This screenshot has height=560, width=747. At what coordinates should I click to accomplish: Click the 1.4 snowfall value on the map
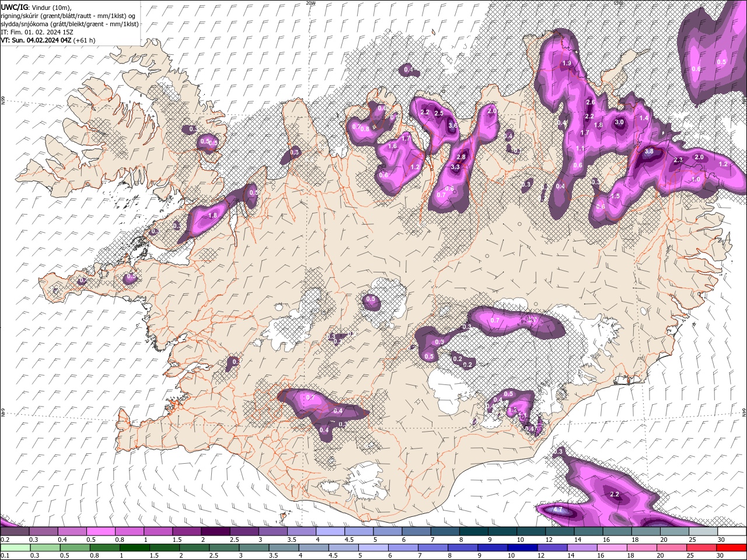click(644, 118)
